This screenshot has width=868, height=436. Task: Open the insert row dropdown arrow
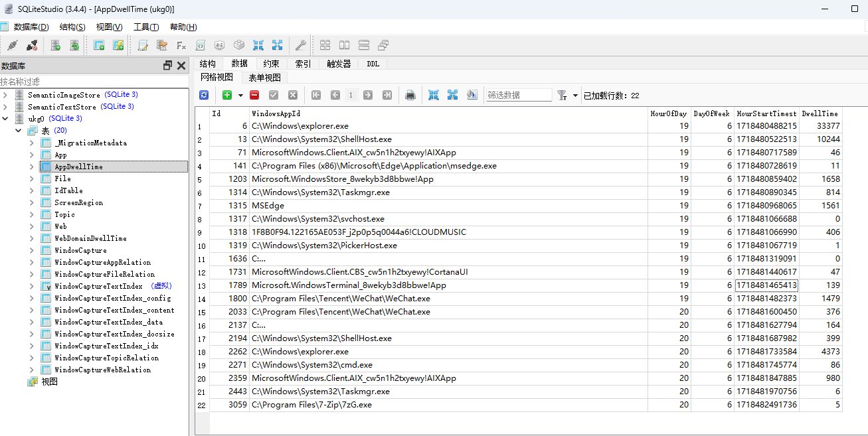240,96
